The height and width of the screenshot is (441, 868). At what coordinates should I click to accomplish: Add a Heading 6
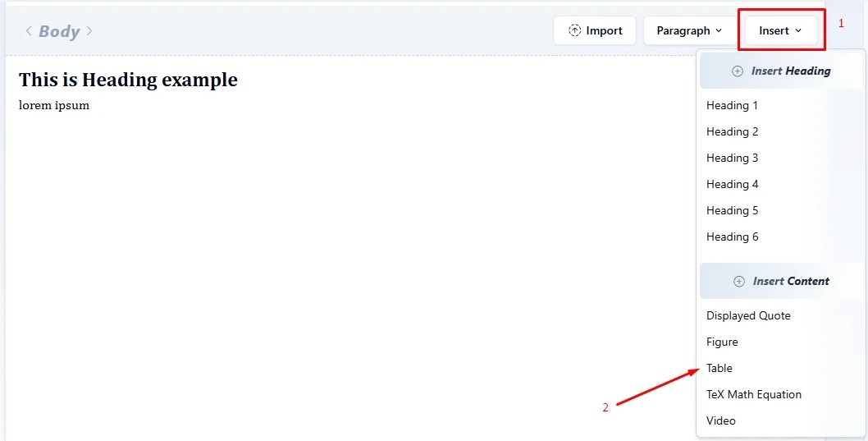coord(732,237)
